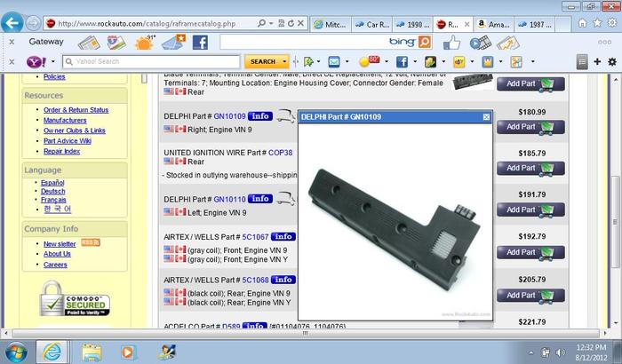Open the Part Advice Wiki link
This screenshot has height=364, width=622.
tap(68, 141)
